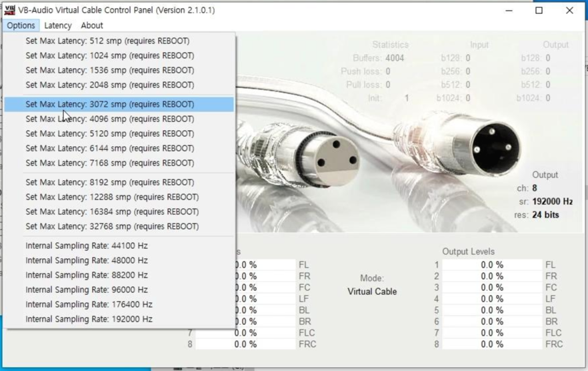Screen dimensions: 588x371
Task: Open the Options menu
Action: [x=21, y=25]
